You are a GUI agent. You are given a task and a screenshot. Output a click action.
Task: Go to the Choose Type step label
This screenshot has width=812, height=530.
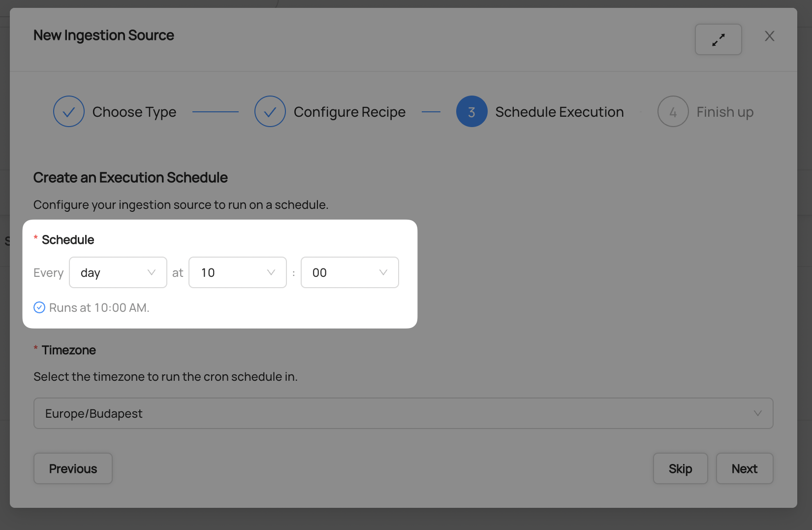(134, 112)
